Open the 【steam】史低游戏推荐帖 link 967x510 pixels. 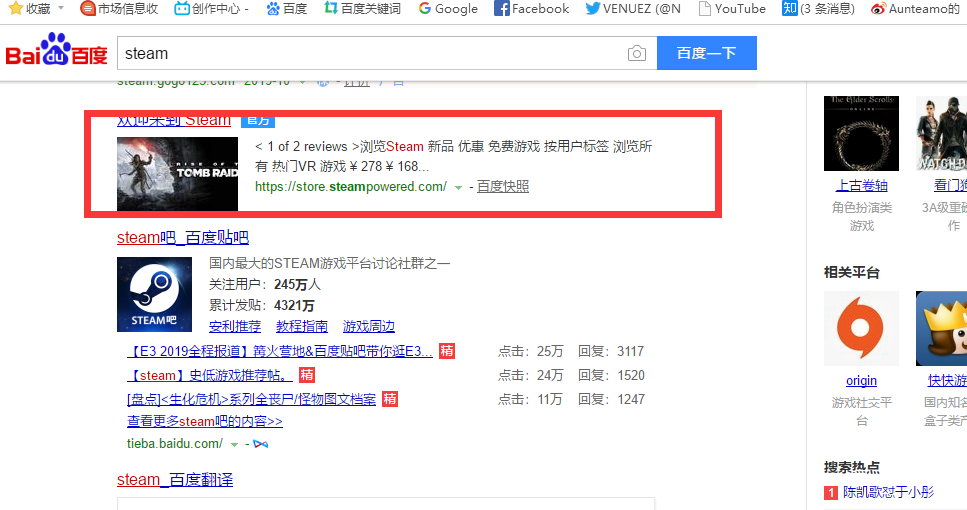point(210,375)
